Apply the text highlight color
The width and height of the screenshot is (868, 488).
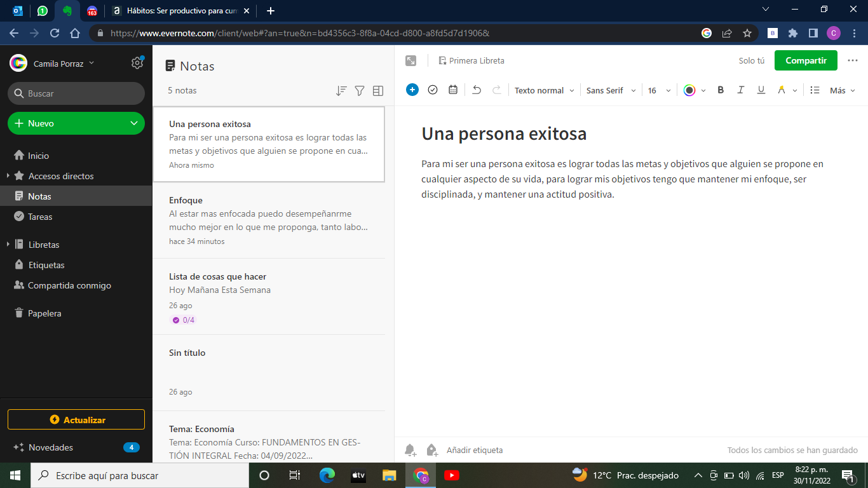[x=782, y=90]
